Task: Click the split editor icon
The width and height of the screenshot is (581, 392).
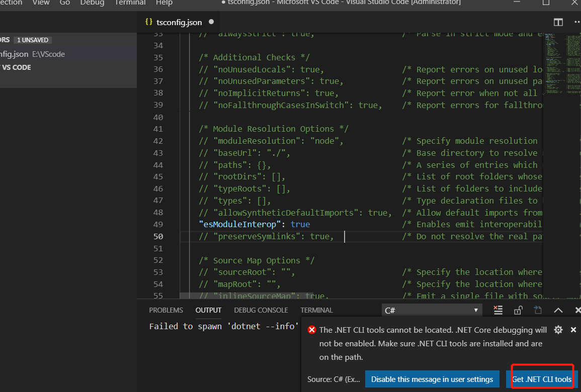Action: [x=558, y=22]
